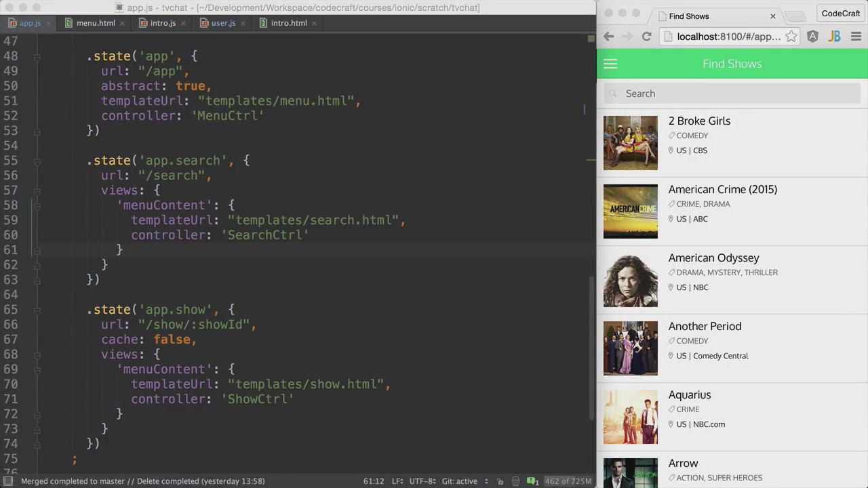Toggle tool windows button in status bar
The height and width of the screenshot is (488, 868).
[8, 481]
